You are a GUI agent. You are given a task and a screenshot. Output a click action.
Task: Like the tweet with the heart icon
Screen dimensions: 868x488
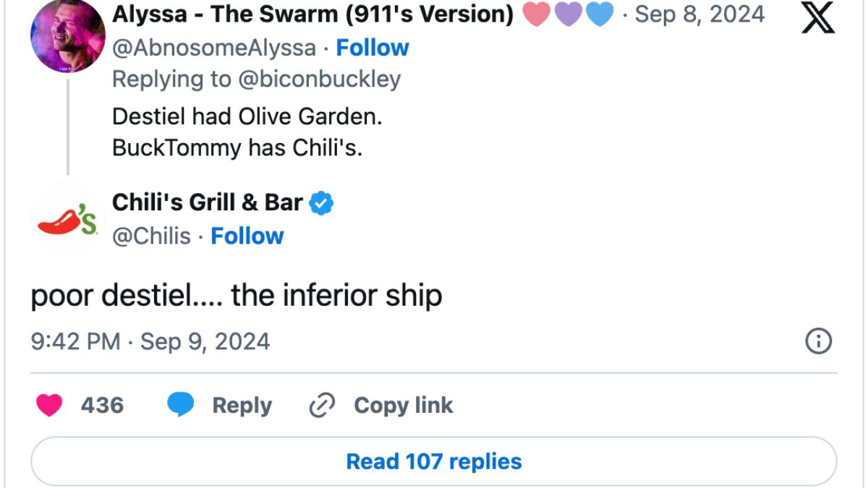point(49,406)
